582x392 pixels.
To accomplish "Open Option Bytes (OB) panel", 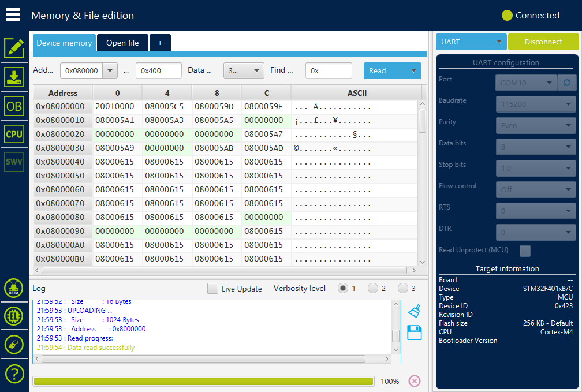I will [14, 107].
